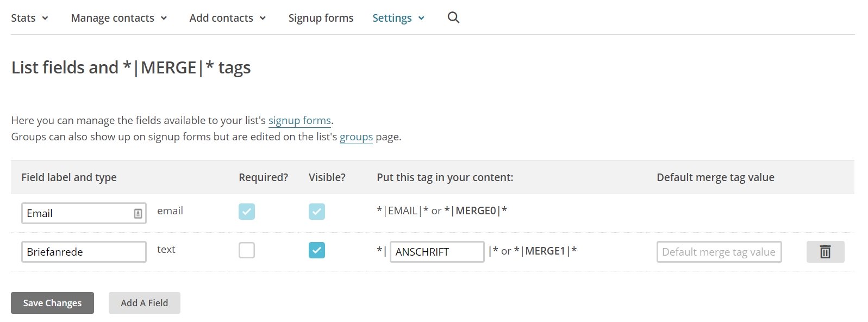Click Add A Field
The height and width of the screenshot is (322, 868).
coord(144,303)
